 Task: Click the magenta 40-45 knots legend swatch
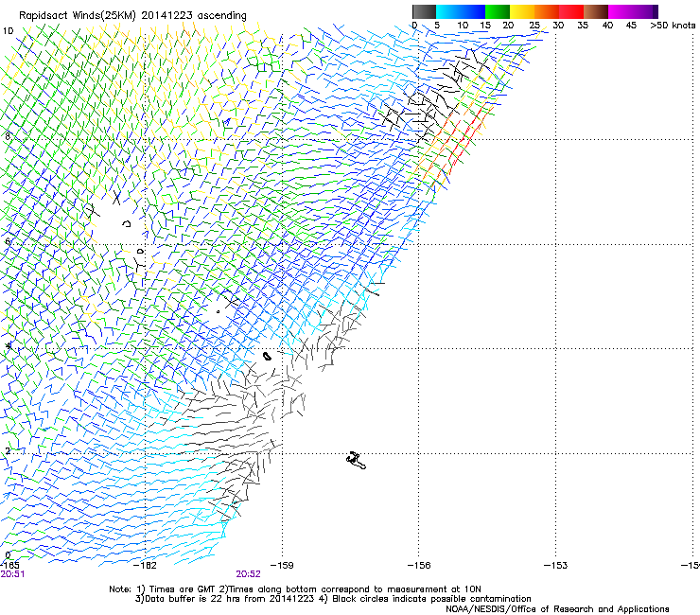point(621,11)
